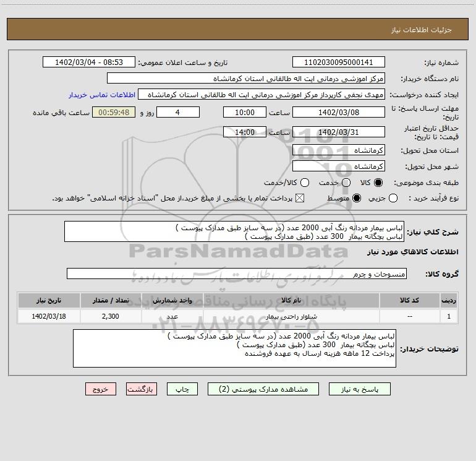The image size is (476, 461).
Task: Click the 'ردیف' column header
Action: pos(449,300)
